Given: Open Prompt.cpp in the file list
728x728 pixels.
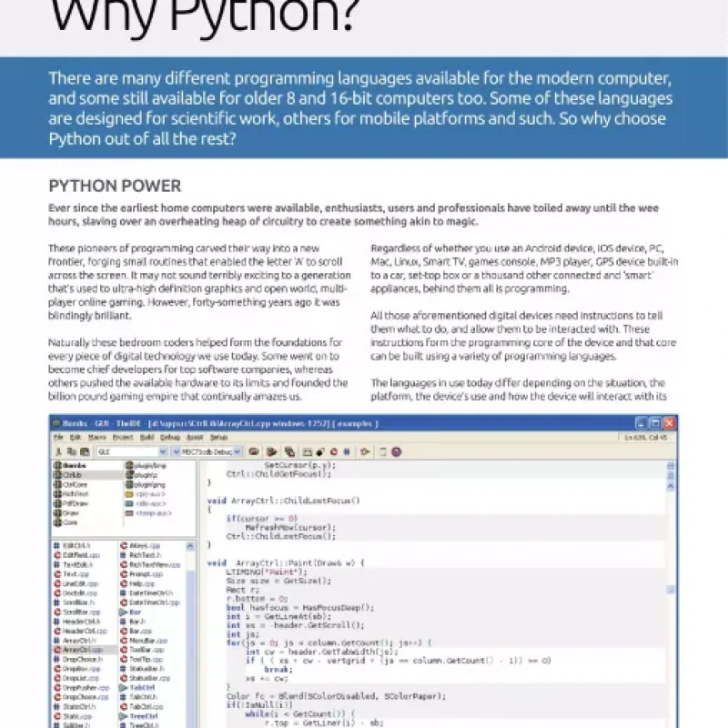Looking at the screenshot, I should pyautogui.click(x=140, y=574).
